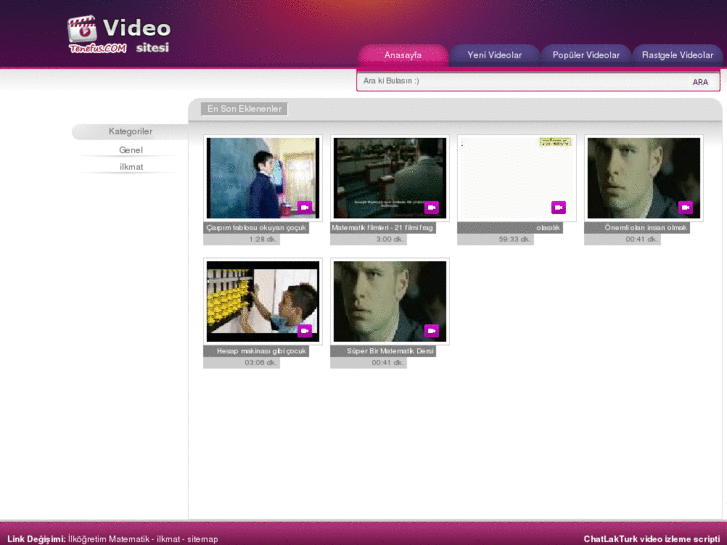727x545 pixels.
Task: Click camera icon on the olasılık video
Action: [x=559, y=208]
